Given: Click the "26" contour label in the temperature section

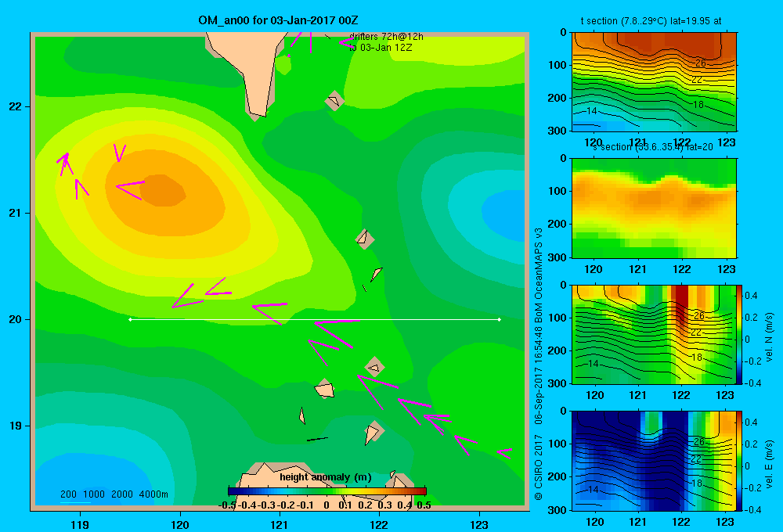Looking at the screenshot, I should tap(701, 63).
